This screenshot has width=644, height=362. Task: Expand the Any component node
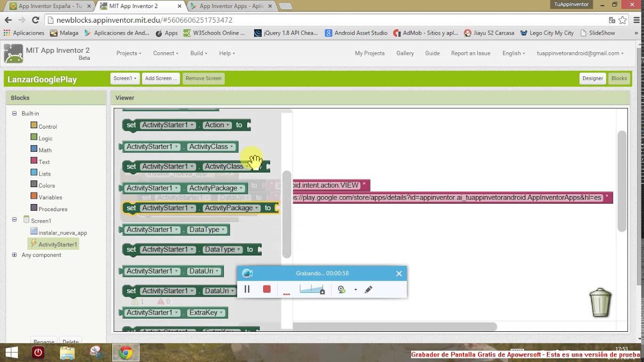click(x=14, y=255)
